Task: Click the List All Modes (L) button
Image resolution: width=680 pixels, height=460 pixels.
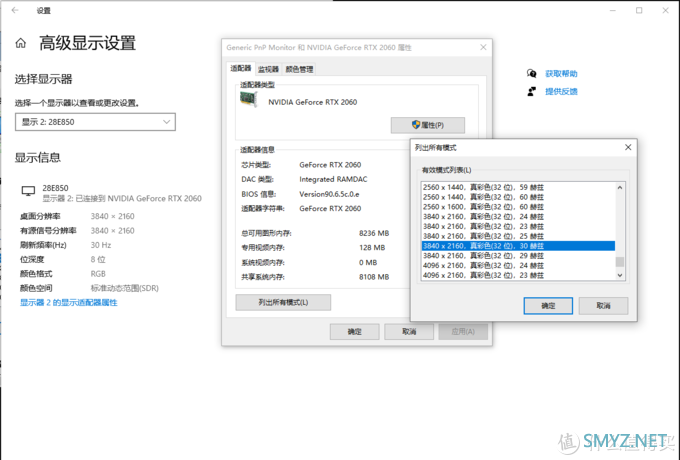Action: point(283,302)
